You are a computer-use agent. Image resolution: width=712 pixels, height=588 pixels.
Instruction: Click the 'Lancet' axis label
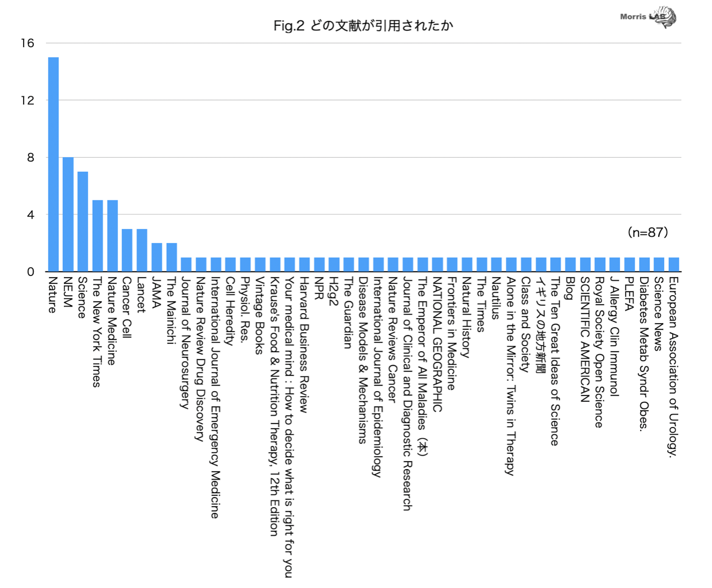[x=141, y=295]
